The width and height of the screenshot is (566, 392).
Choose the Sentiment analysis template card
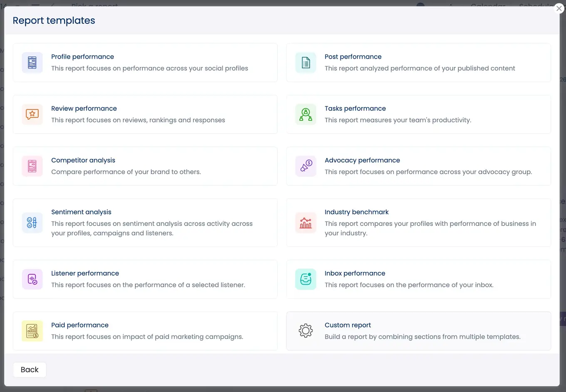click(145, 223)
